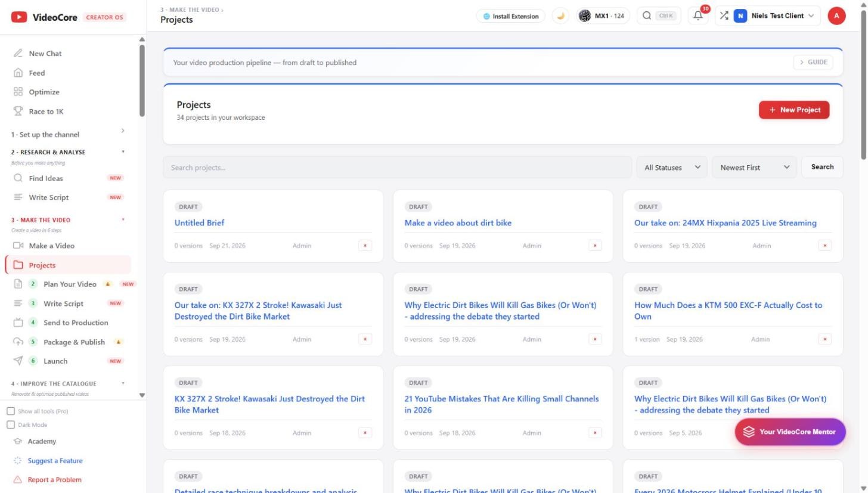Click the New Project button

pyautogui.click(x=794, y=110)
